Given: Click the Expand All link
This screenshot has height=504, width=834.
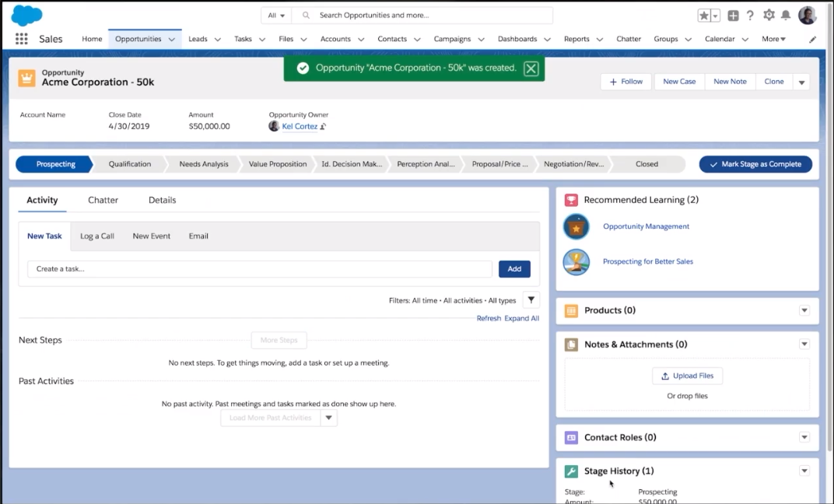Looking at the screenshot, I should tap(522, 318).
